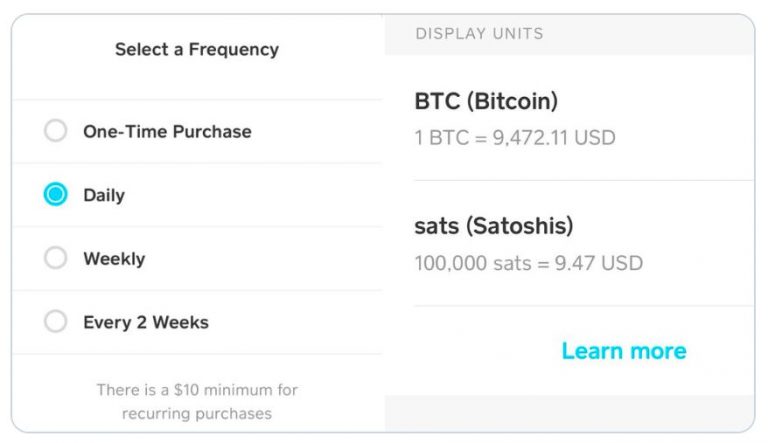Click the $10 minimum notice text
Viewport: 768px width, 443px height.
pos(197,390)
